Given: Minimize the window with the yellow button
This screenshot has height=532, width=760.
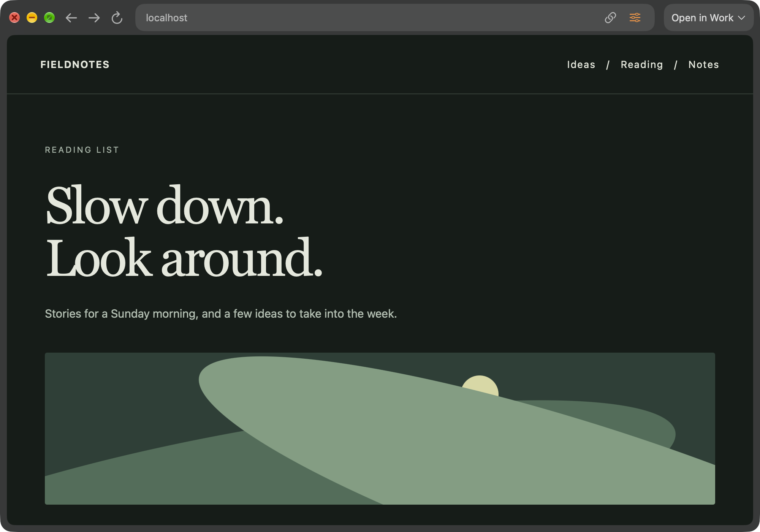Looking at the screenshot, I should 32,18.
